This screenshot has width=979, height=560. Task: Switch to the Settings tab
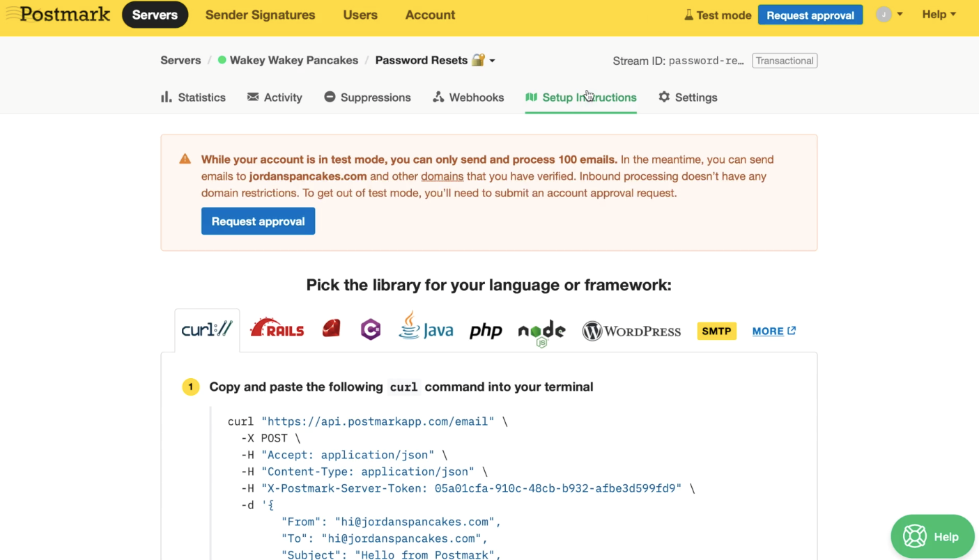coord(688,98)
